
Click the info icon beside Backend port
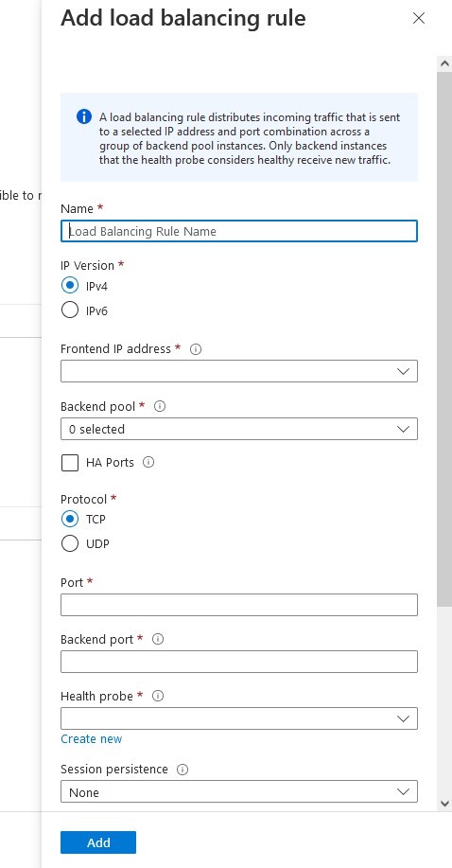pyautogui.click(x=158, y=639)
